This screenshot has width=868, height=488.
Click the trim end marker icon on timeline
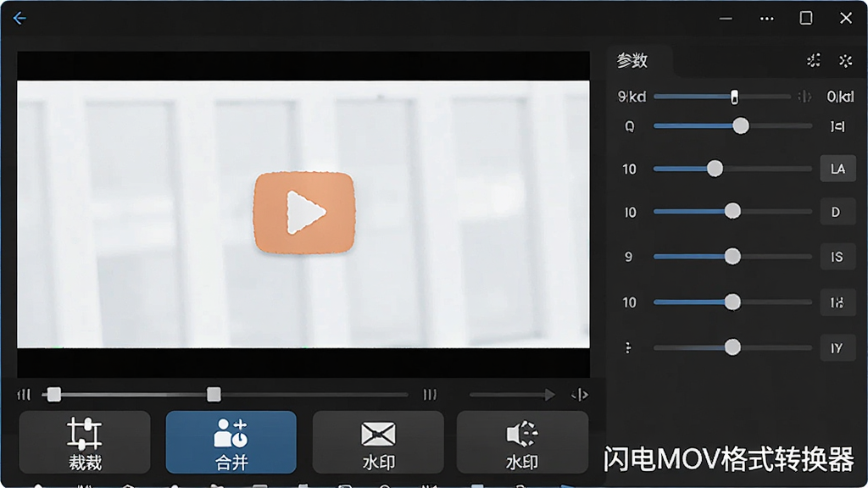[430, 395]
